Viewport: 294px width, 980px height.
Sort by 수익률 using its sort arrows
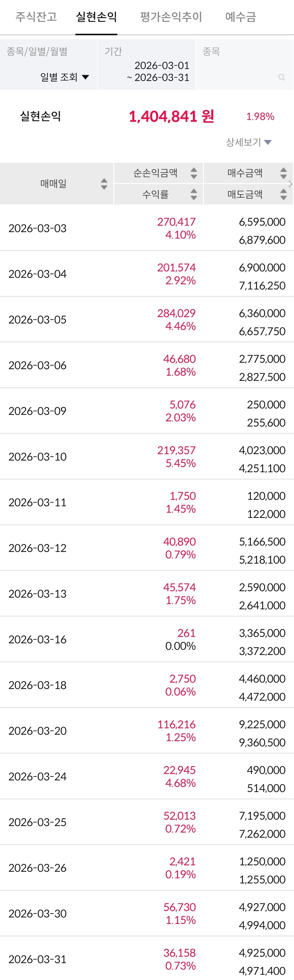[194, 194]
